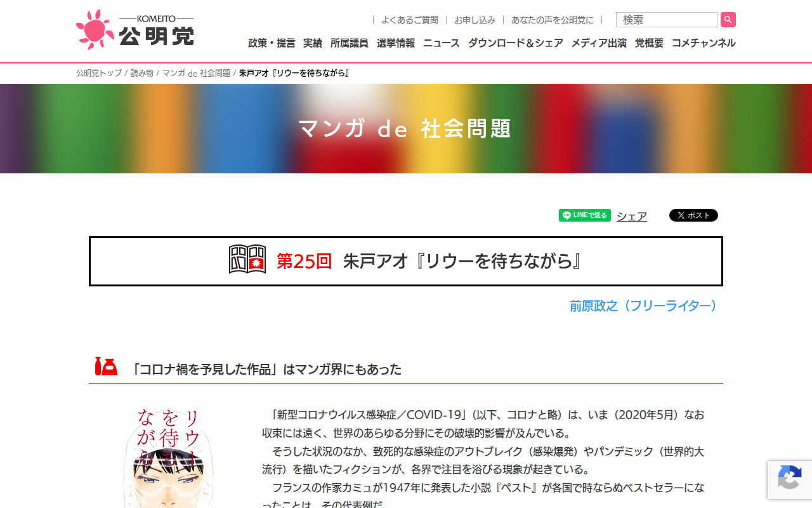Click the red flask icon beside section heading

107,366
